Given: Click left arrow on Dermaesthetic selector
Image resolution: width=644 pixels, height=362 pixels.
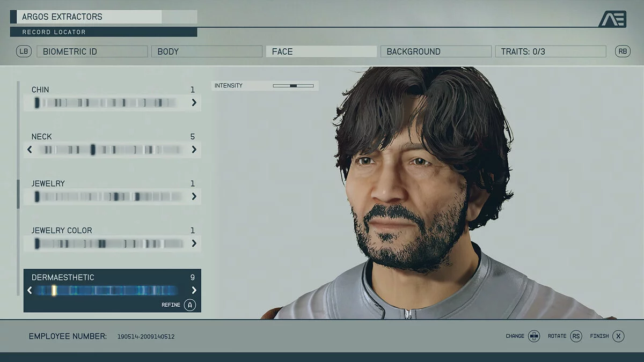Looking at the screenshot, I should point(30,290).
